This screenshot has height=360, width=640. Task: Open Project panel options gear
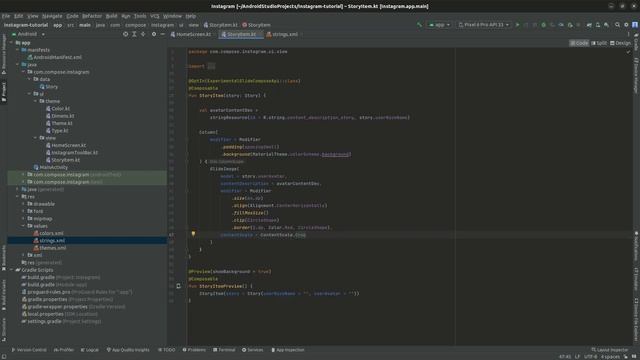pyautogui.click(x=154, y=34)
